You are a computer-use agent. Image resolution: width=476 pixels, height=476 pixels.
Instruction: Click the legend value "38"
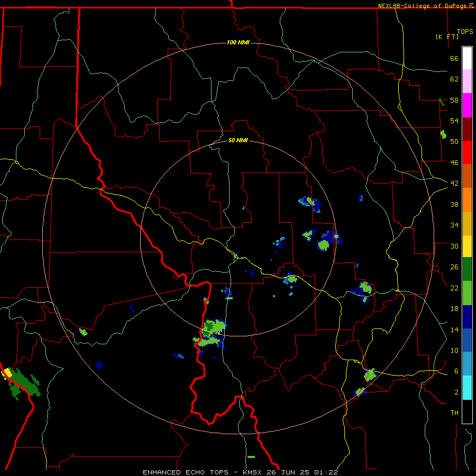coord(454,204)
